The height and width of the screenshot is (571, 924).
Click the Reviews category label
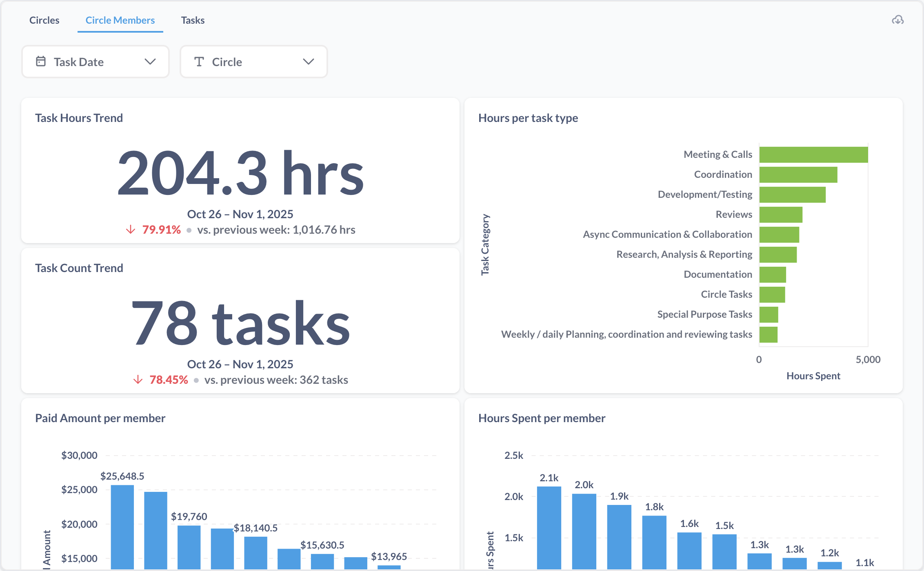pos(734,215)
